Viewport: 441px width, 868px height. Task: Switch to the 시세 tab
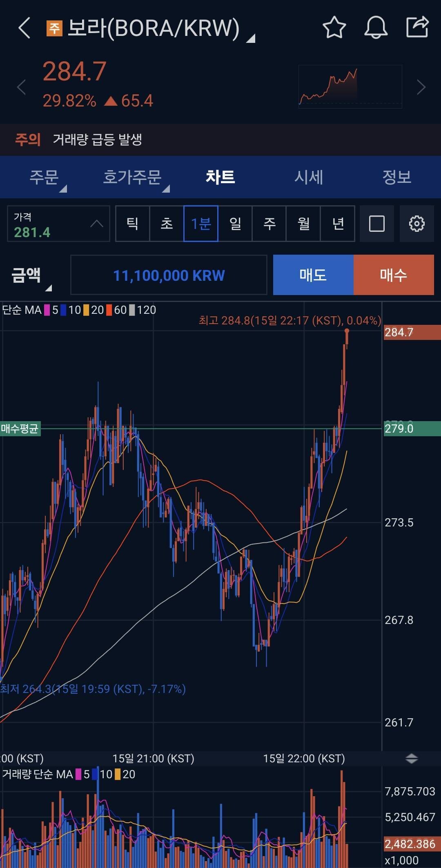point(309,177)
